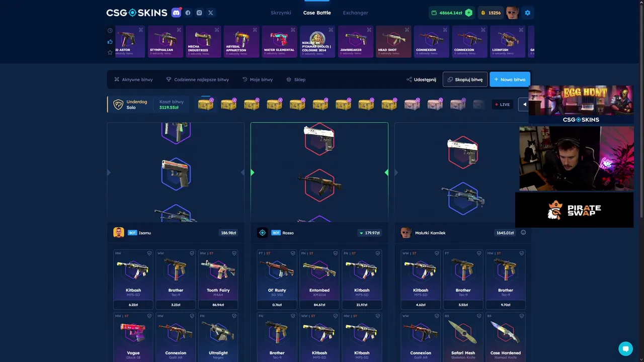Switch to Moje bitwy
This screenshot has height=362, width=644.
(x=258, y=79)
